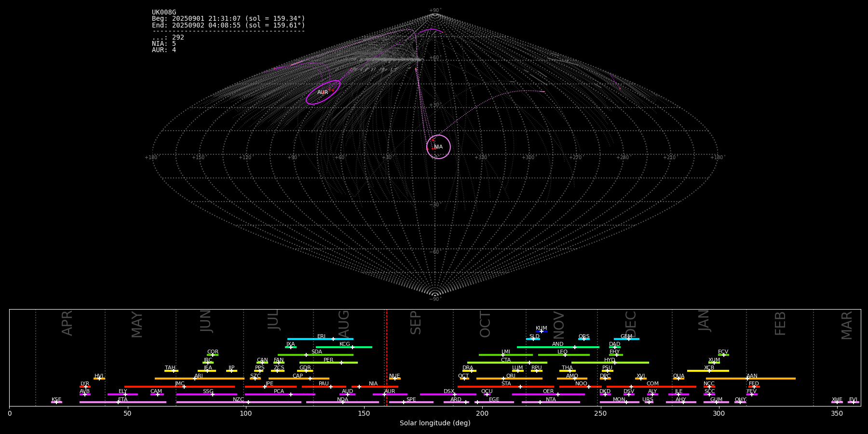
Task: Click the LYR shower label
Action: coord(85,384)
